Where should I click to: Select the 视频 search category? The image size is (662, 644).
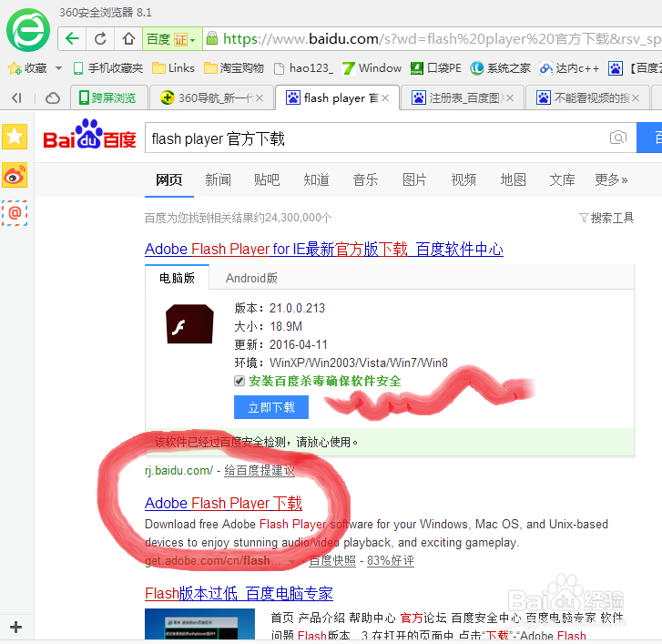pos(463,179)
